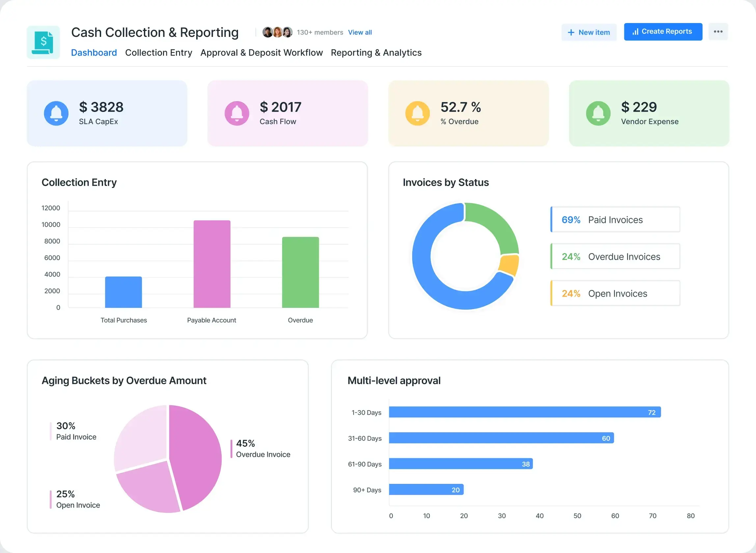Click the green Vendor Expense bell icon

tap(598, 113)
